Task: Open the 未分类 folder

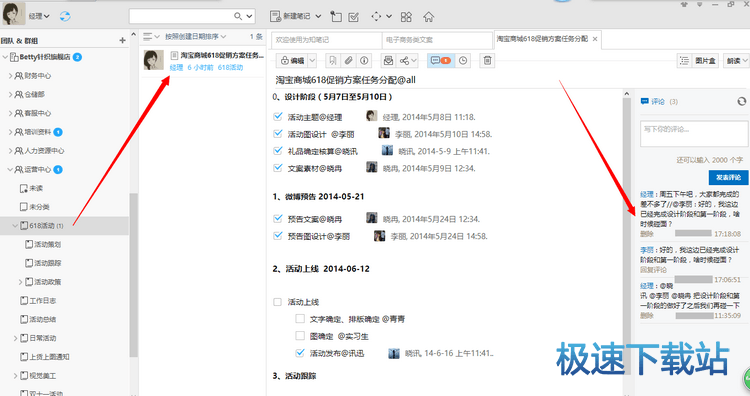Action: (34, 207)
